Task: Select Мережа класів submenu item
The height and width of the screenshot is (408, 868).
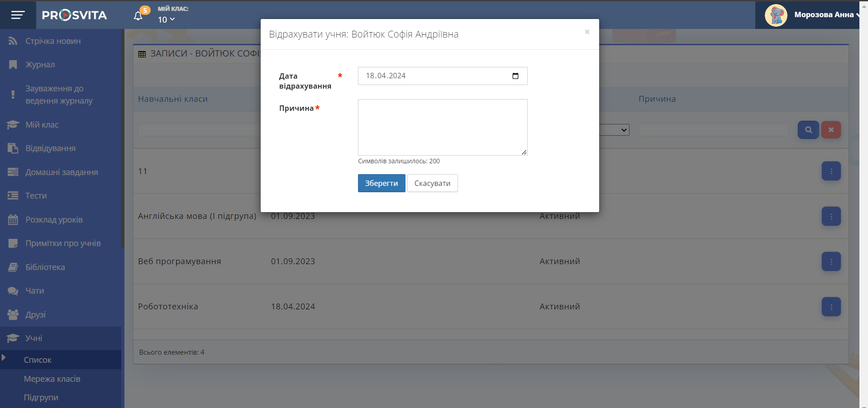Action: point(52,379)
